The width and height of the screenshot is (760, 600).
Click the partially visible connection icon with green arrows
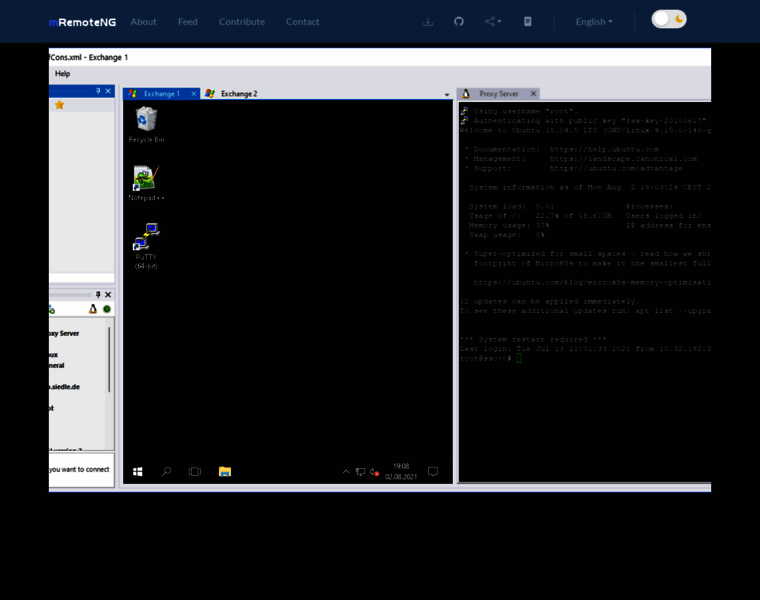52,309
